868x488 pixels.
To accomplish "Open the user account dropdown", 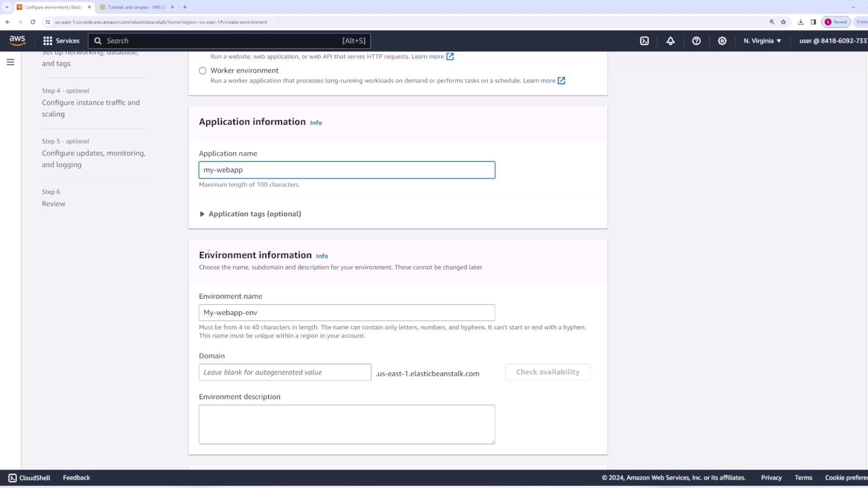I will click(x=832, y=41).
